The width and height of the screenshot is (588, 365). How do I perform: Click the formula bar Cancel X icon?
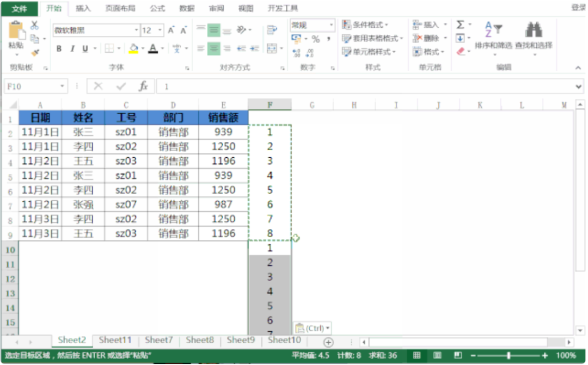(x=98, y=86)
